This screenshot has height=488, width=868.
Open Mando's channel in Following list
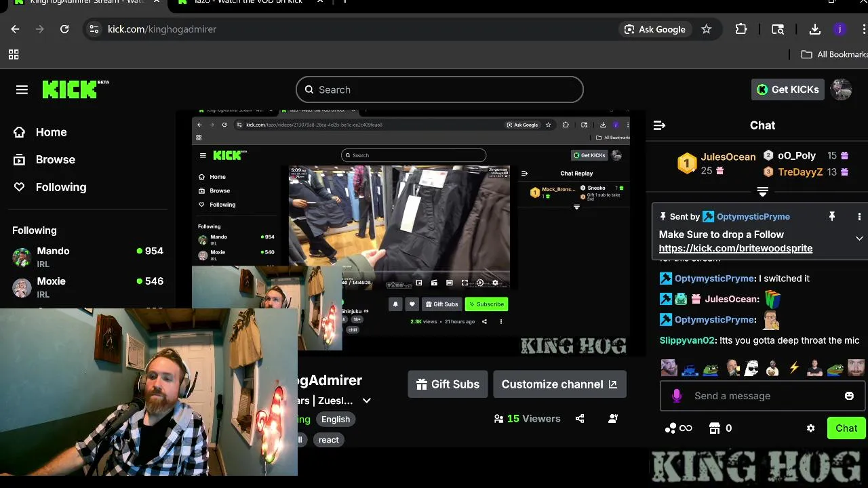(x=87, y=257)
